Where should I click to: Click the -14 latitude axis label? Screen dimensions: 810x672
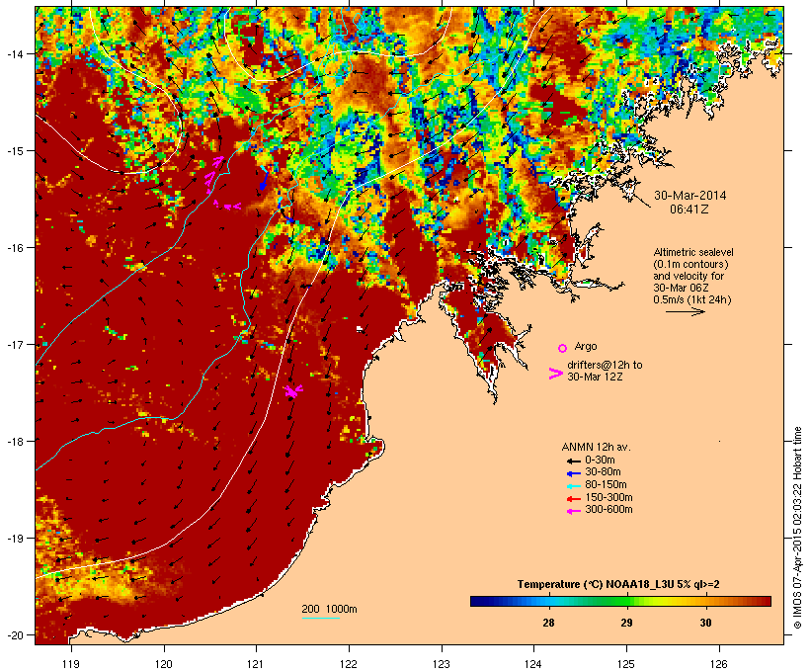pos(14,53)
